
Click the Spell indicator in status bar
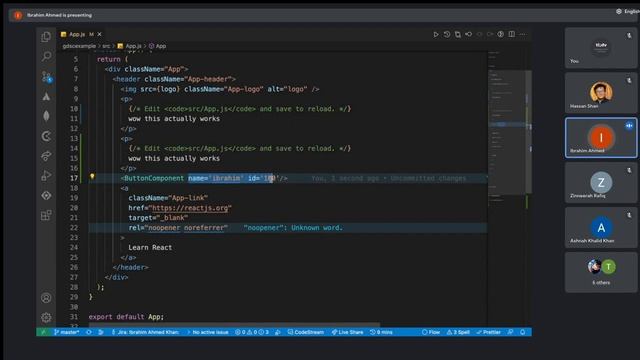(x=458, y=332)
